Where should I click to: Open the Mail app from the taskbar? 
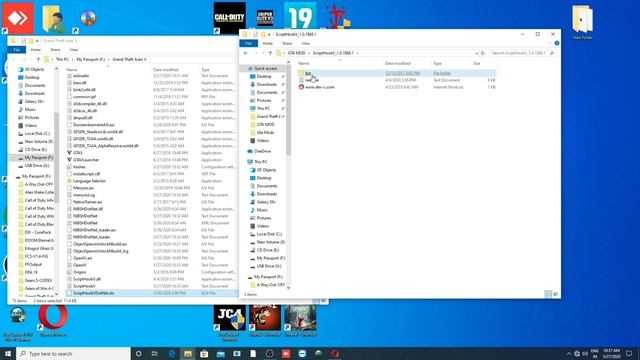tap(220, 353)
